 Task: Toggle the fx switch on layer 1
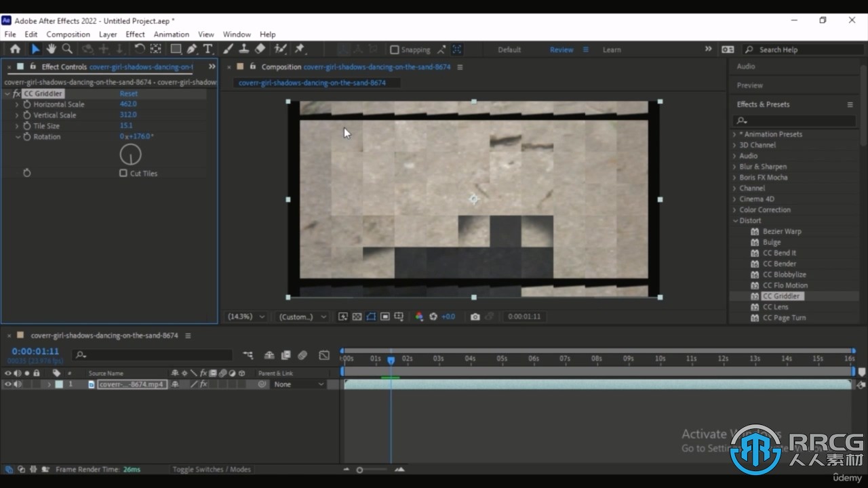203,384
